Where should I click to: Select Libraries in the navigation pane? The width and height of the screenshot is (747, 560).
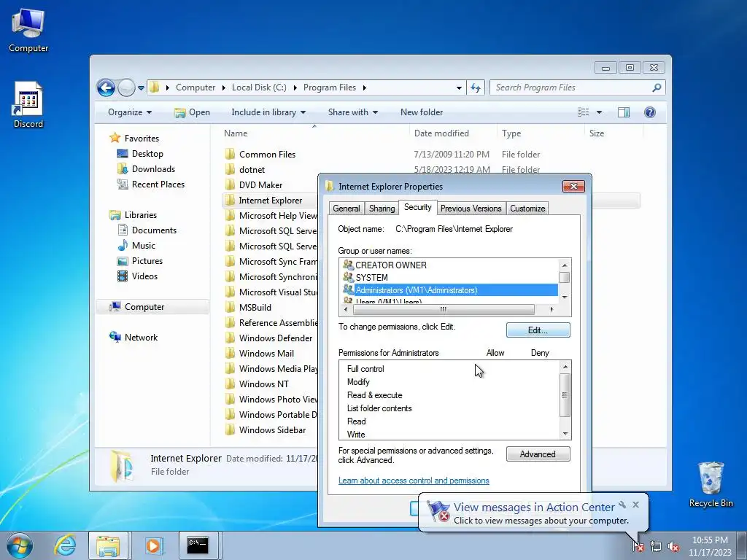[141, 215]
